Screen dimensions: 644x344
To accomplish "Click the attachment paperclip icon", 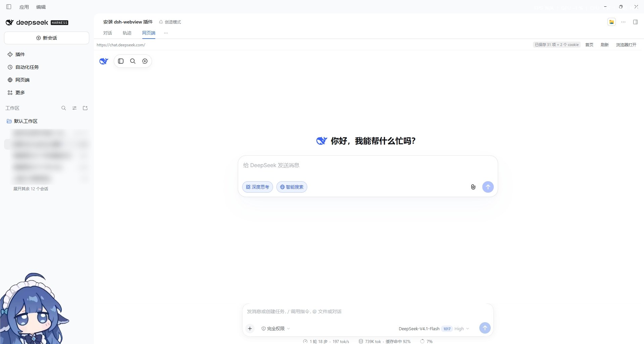I will [473, 187].
